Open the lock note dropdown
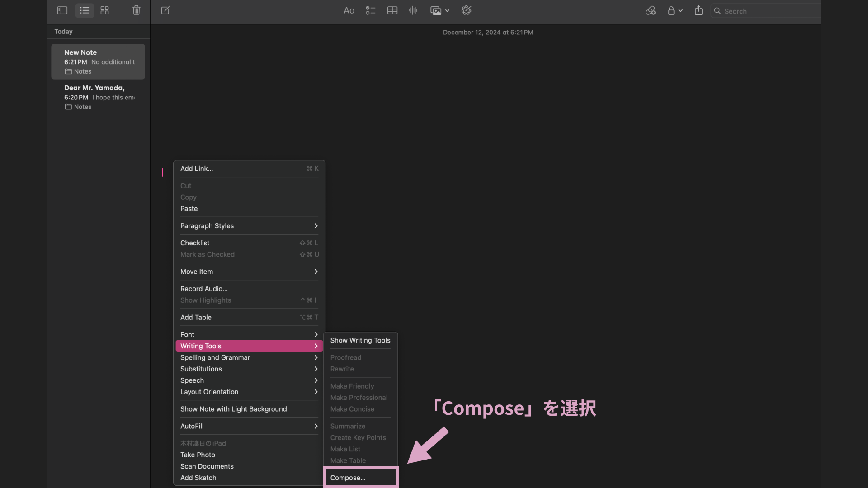This screenshot has width=868, height=488. (x=675, y=10)
